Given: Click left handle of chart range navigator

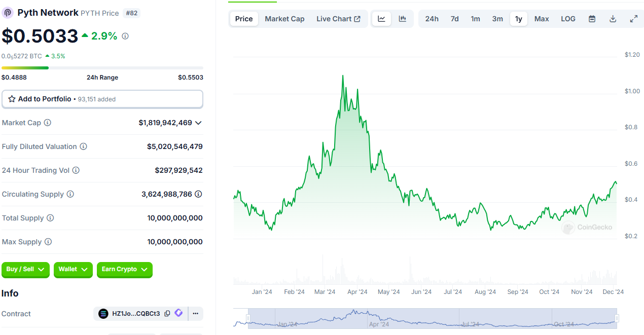Looking at the screenshot, I should coord(248,318).
